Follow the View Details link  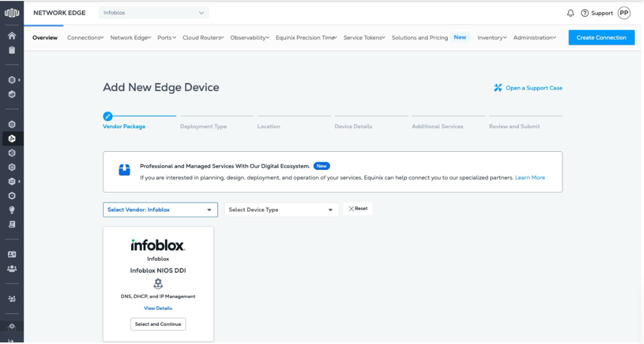[158, 308]
